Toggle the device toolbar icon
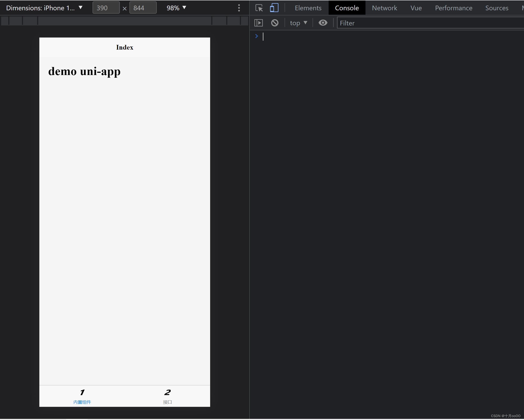This screenshot has width=524, height=420. tap(274, 8)
